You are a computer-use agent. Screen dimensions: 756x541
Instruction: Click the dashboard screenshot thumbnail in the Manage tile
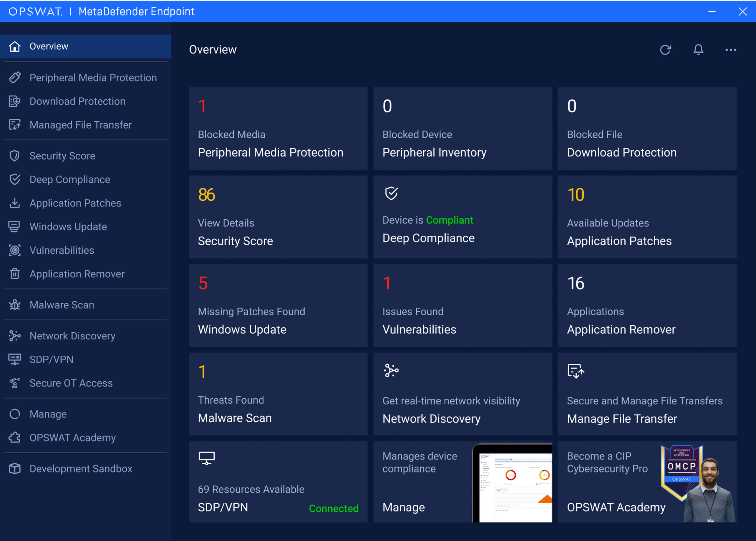click(515, 485)
